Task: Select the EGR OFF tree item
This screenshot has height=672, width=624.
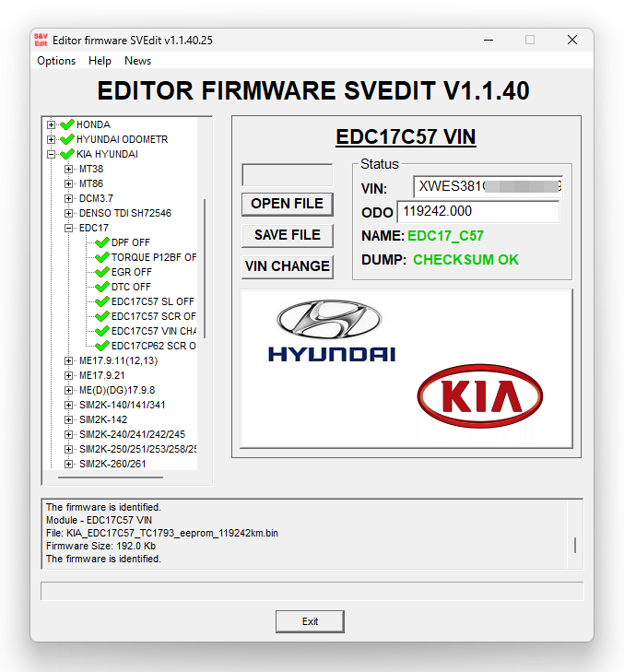Action: point(132,272)
